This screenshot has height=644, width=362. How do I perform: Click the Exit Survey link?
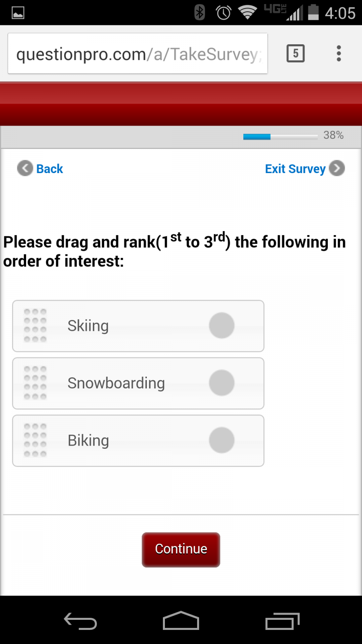pos(295,169)
